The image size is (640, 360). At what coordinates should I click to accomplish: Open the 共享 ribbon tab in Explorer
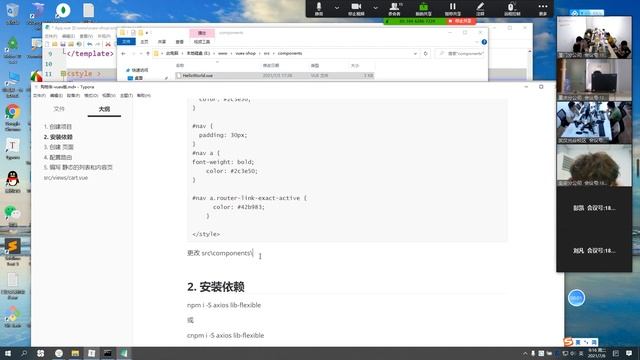click(162, 42)
